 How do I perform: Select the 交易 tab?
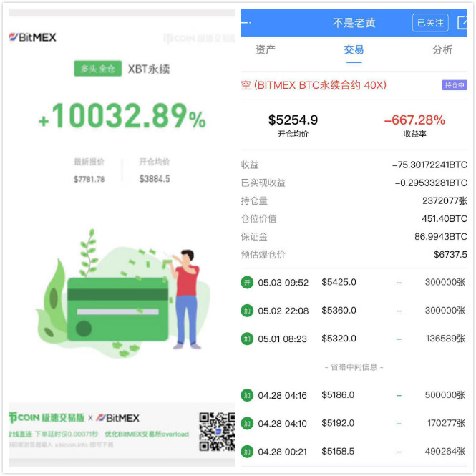pos(354,49)
